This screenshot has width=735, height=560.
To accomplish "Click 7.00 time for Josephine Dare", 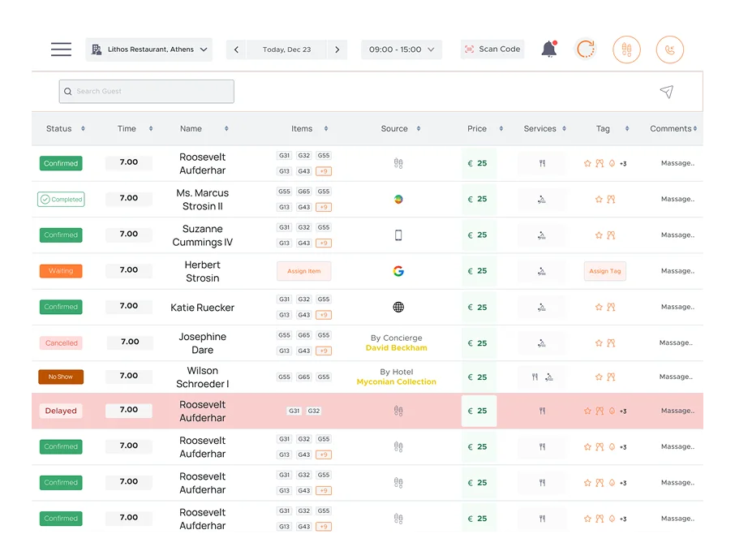I will click(x=130, y=342).
